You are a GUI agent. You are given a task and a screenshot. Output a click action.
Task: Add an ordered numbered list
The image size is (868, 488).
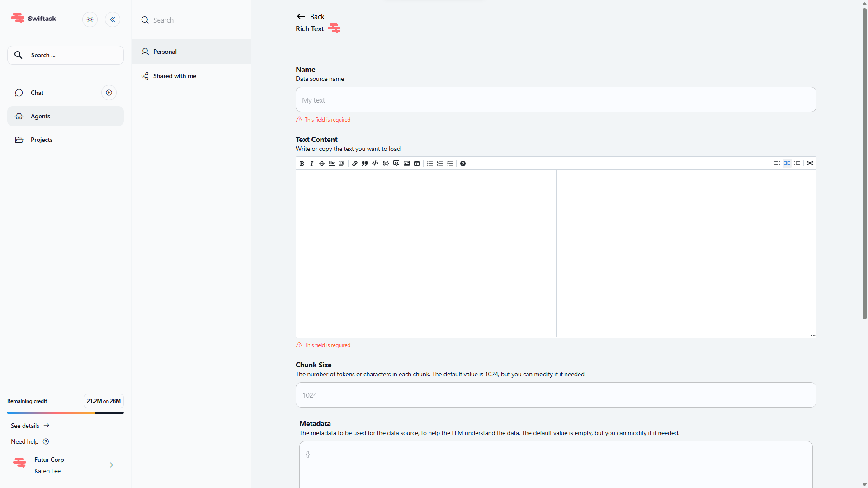(440, 164)
